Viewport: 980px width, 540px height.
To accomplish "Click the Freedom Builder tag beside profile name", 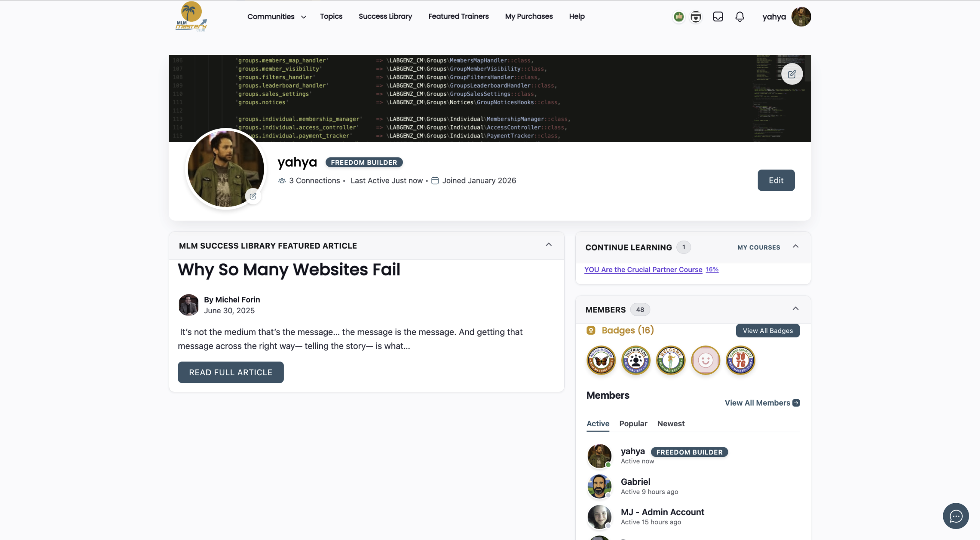I will [364, 162].
